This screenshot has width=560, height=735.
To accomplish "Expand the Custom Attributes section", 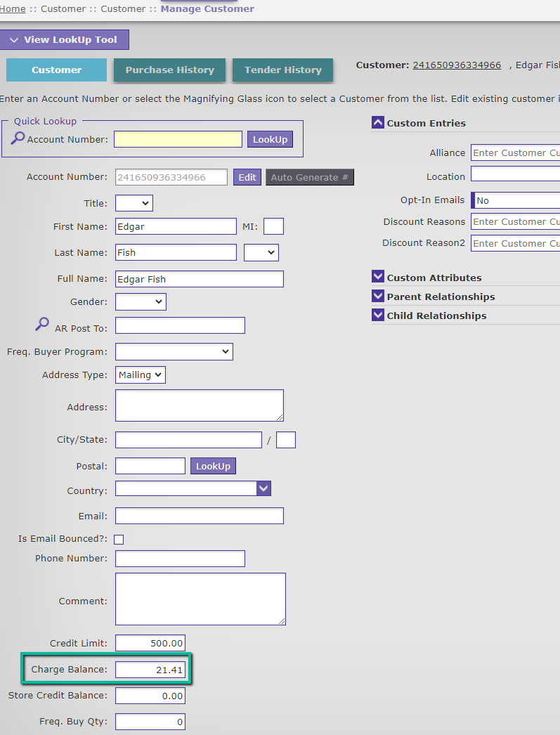I will coord(378,277).
